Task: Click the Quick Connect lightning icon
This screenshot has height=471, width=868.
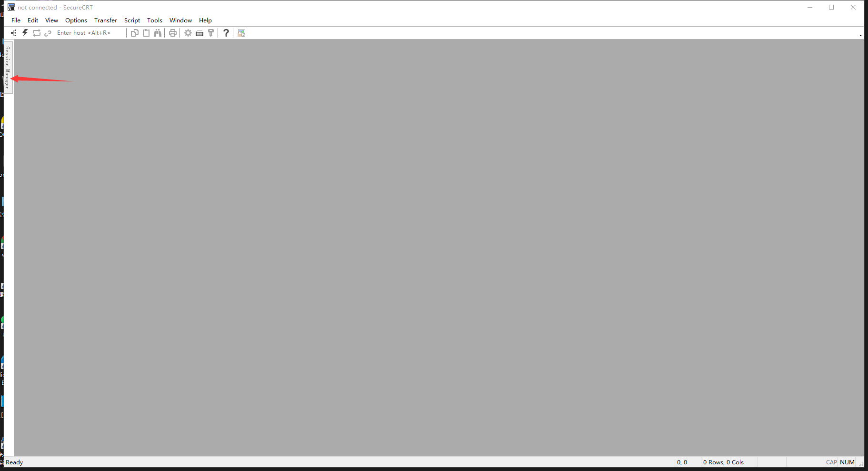Action: (x=25, y=32)
